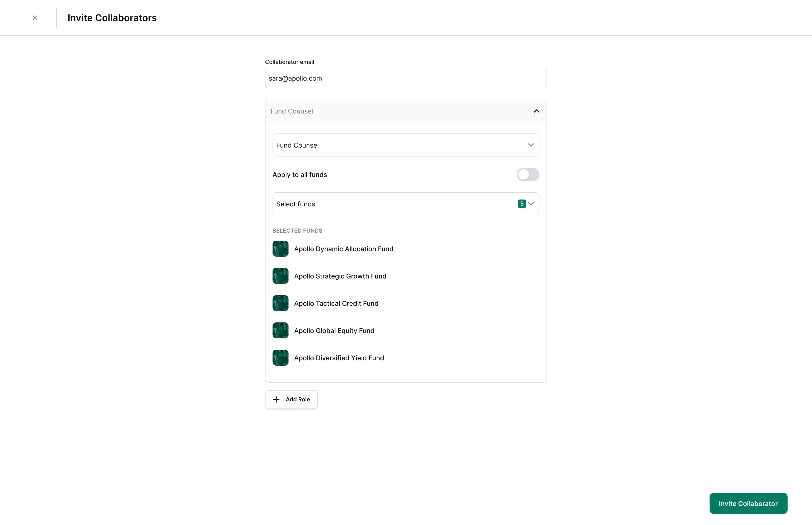The width and height of the screenshot is (812, 525).
Task: Select Apollo Strategic Growth Fund name
Action: point(340,276)
